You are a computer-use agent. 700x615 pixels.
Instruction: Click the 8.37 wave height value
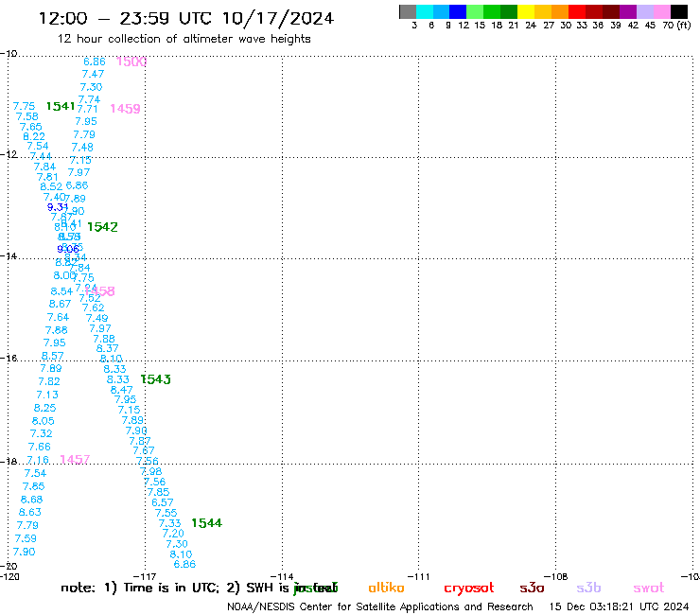[107, 348]
